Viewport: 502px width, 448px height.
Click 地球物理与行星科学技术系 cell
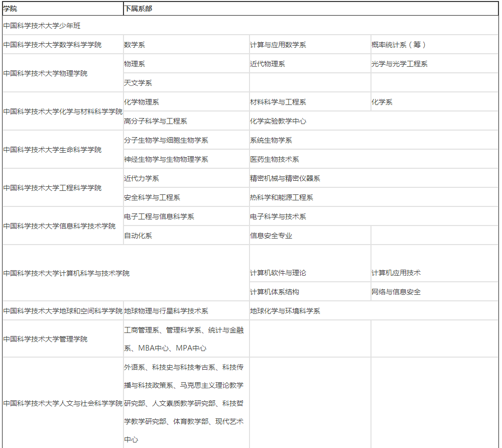tap(186, 310)
